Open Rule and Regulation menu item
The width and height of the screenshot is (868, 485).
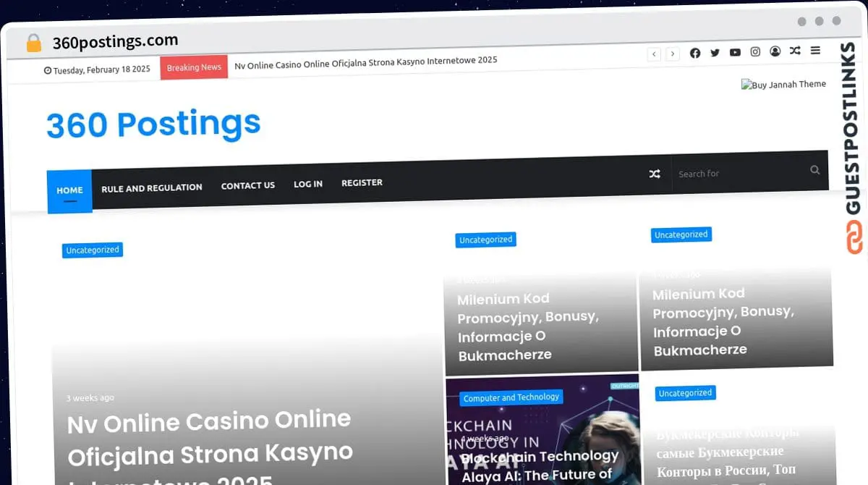pos(152,187)
